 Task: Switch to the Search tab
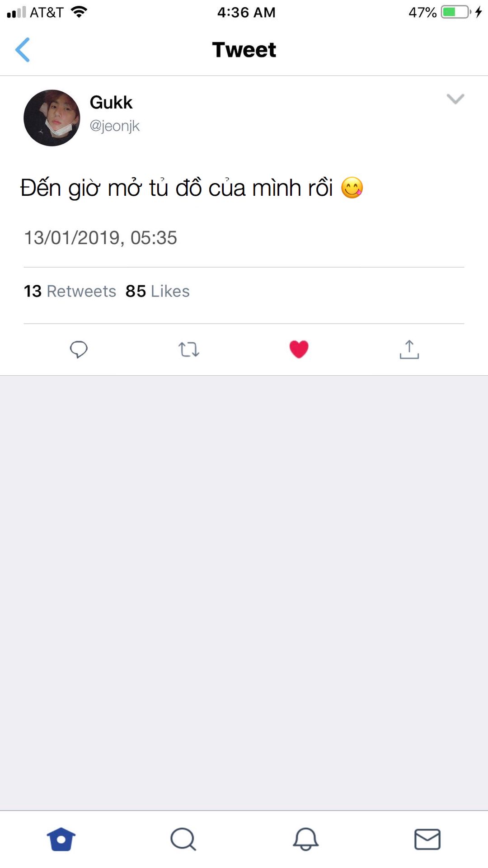point(183,840)
